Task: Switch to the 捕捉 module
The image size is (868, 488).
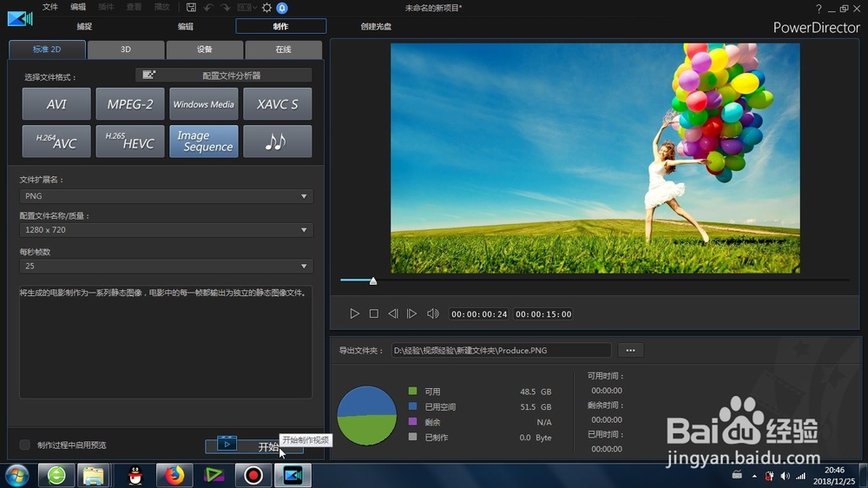Action: (84, 27)
